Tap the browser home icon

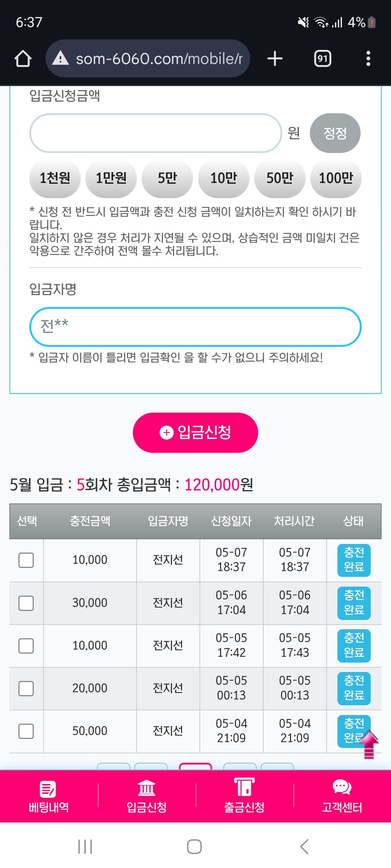(23, 59)
